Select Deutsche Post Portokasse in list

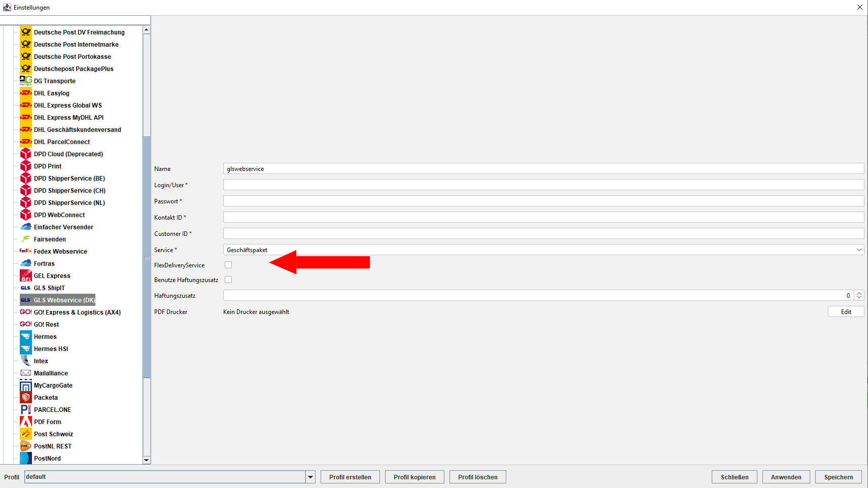point(73,56)
